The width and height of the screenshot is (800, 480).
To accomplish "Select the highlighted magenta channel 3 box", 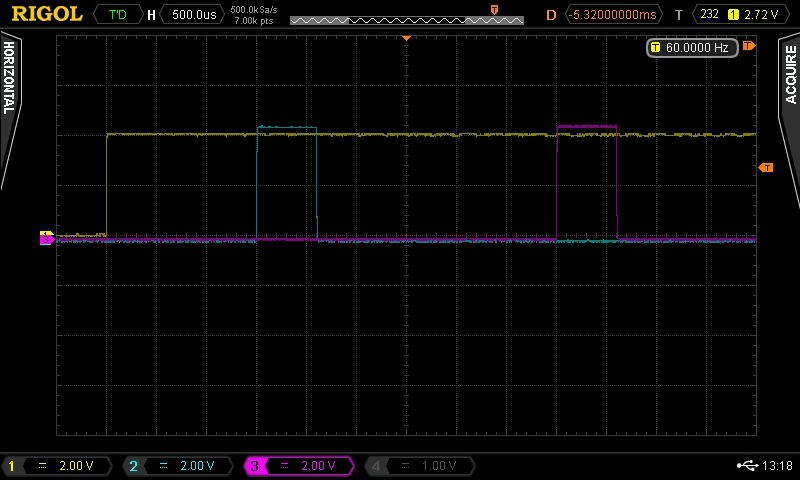I will 297,466.
